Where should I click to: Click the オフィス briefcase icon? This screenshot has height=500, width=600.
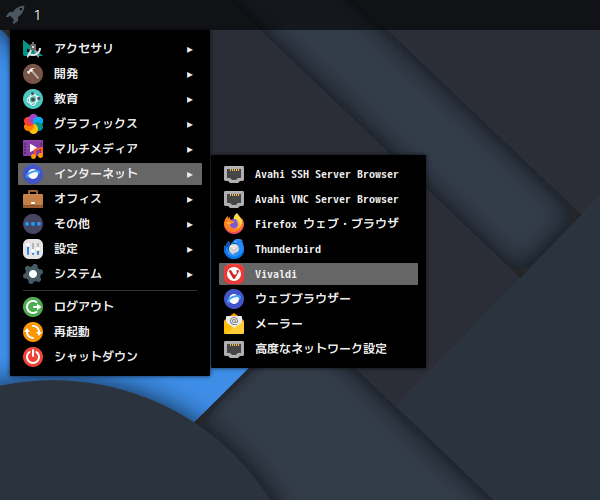coord(33,199)
